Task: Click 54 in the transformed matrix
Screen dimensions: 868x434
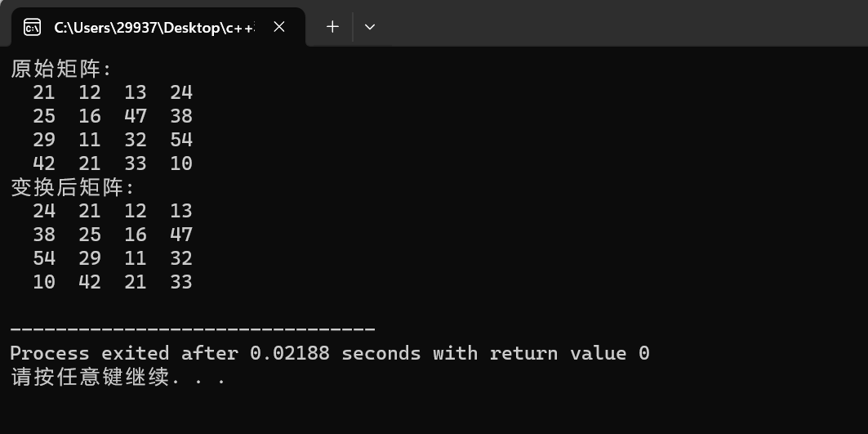Action: click(x=44, y=258)
